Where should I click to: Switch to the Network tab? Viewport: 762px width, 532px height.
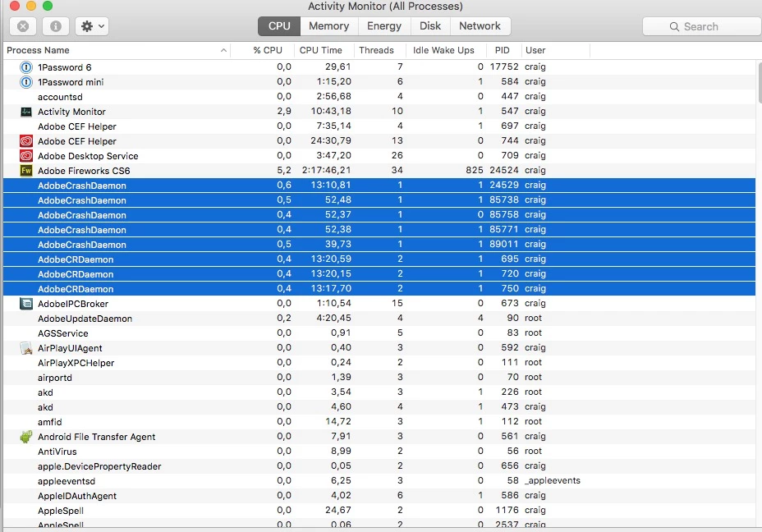(x=480, y=26)
